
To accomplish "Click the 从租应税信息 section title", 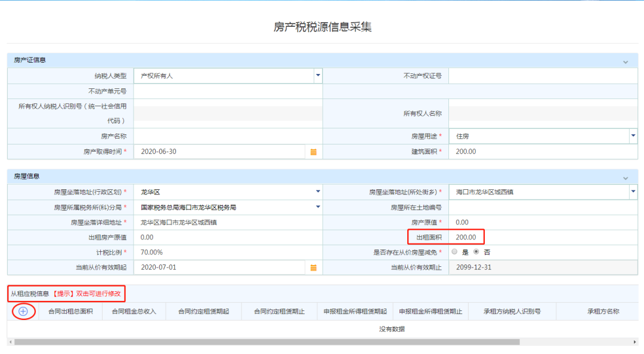I will (x=30, y=294).
